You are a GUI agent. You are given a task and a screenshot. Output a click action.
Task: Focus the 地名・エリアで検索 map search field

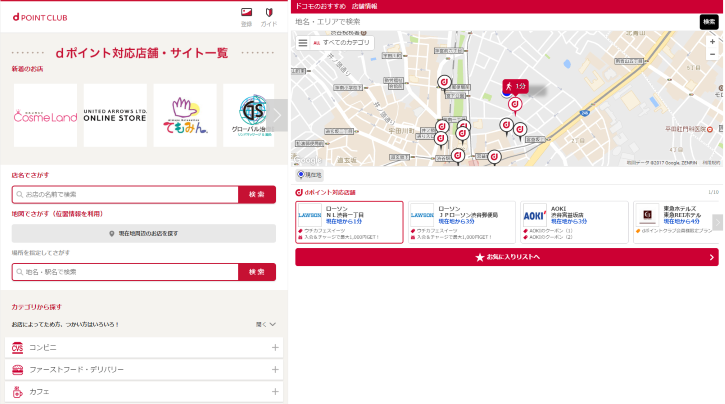496,22
